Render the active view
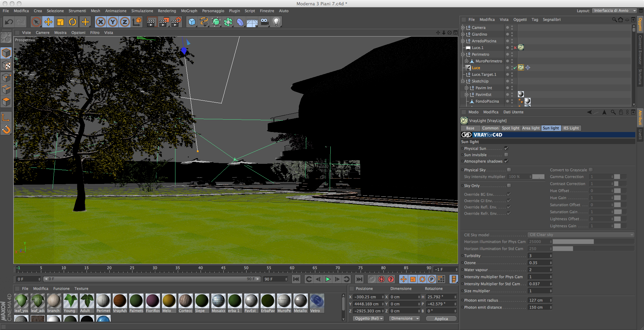The image size is (644, 330). 152,22
